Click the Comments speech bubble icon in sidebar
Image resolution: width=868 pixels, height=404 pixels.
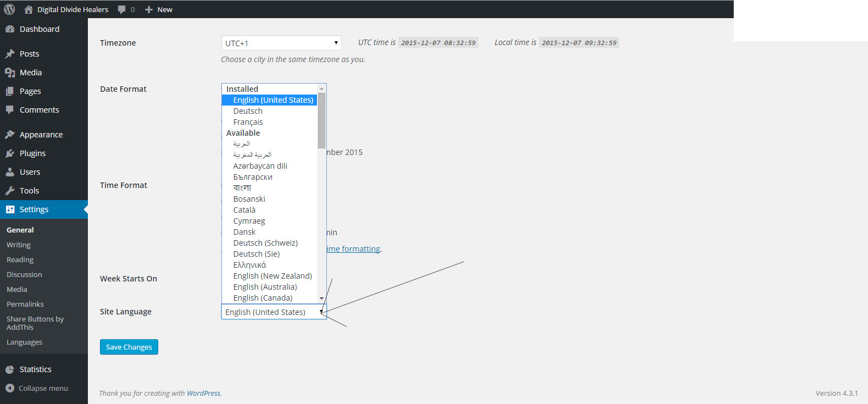[10, 110]
